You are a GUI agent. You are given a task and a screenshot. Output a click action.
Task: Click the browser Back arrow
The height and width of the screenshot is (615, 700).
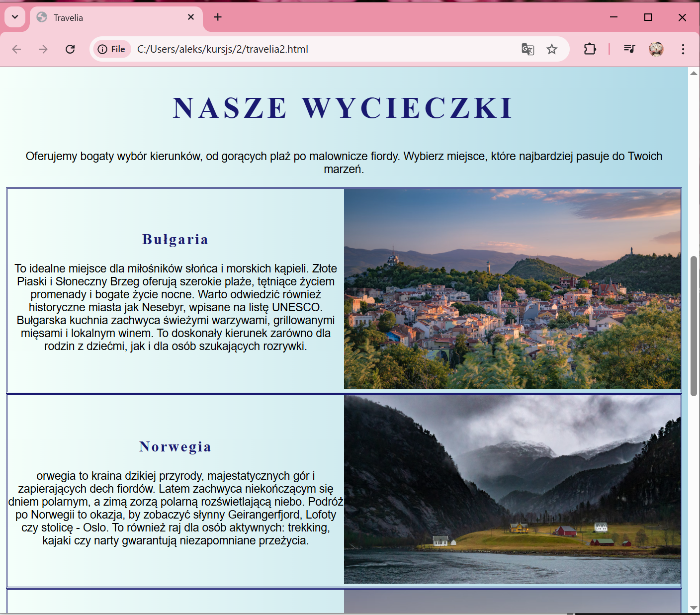17,49
